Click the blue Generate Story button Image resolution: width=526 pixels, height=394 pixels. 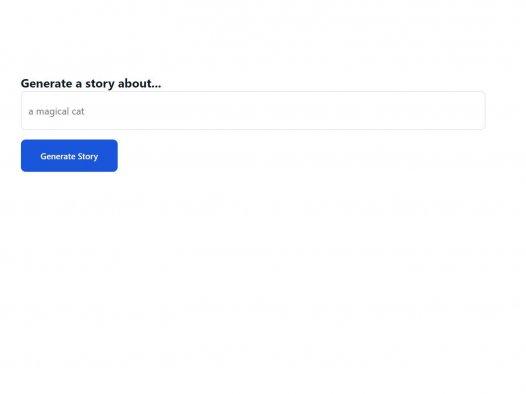click(69, 156)
